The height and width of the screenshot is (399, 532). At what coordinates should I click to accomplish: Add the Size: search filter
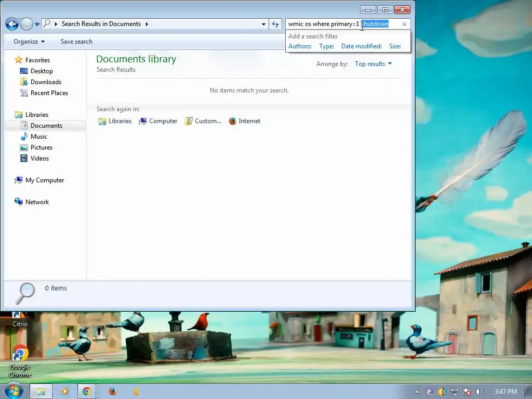tap(395, 46)
